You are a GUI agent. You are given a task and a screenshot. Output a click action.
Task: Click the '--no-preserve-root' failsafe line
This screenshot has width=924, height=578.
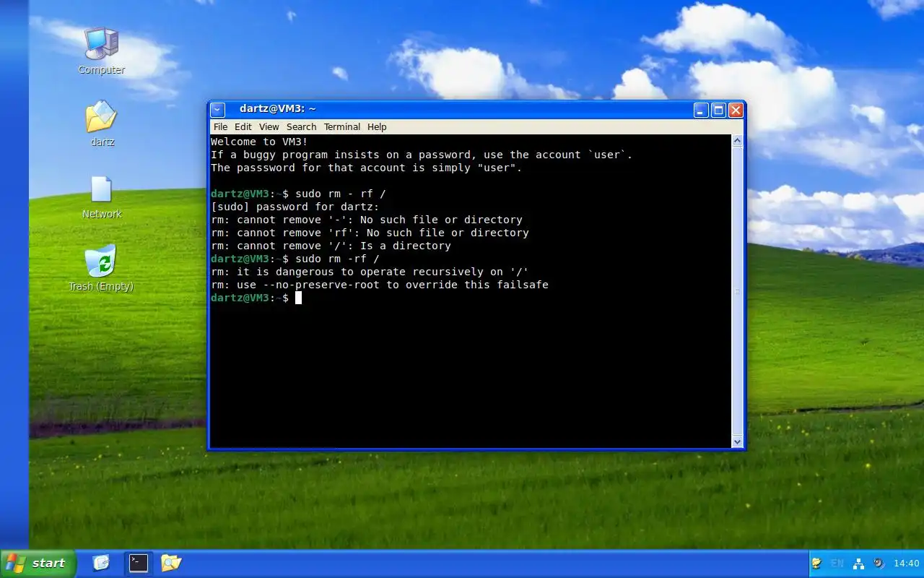380,285
